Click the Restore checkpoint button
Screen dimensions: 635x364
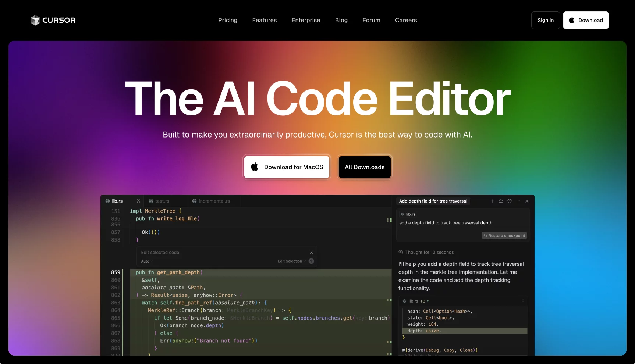pos(504,236)
